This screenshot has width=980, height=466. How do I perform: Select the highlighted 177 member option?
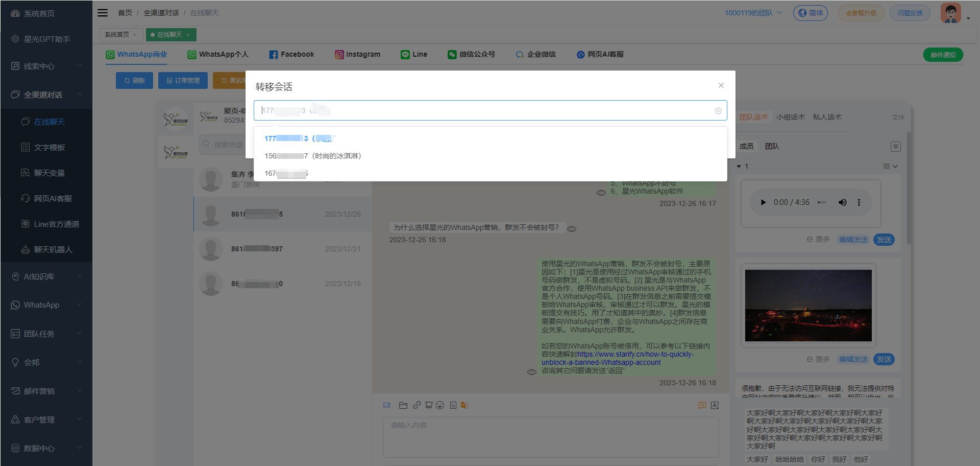coord(490,138)
